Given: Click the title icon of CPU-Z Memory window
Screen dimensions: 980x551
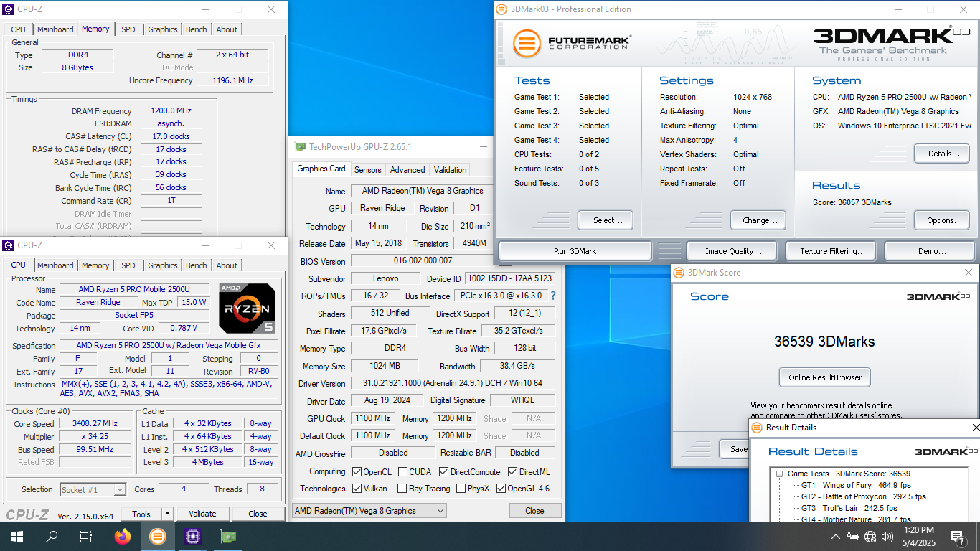Looking at the screenshot, I should [x=9, y=9].
